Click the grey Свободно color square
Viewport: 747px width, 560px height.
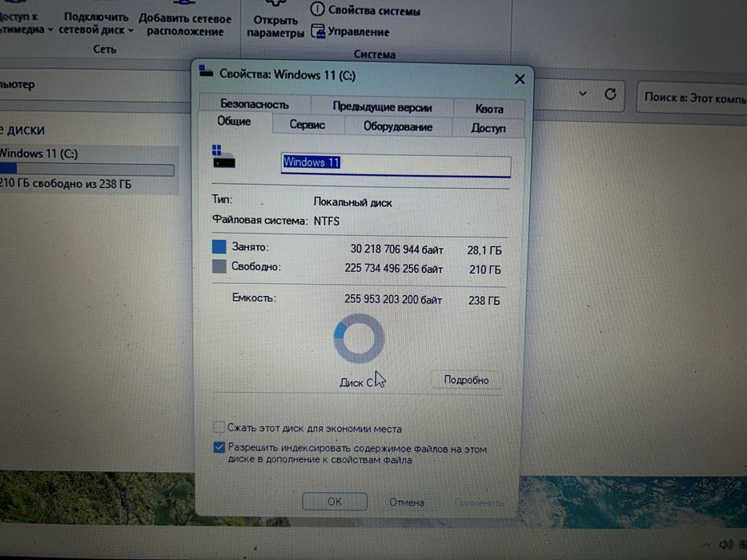pos(219,266)
